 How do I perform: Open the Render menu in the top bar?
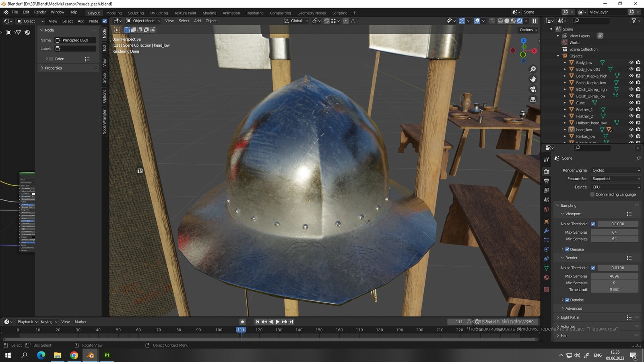40,12
